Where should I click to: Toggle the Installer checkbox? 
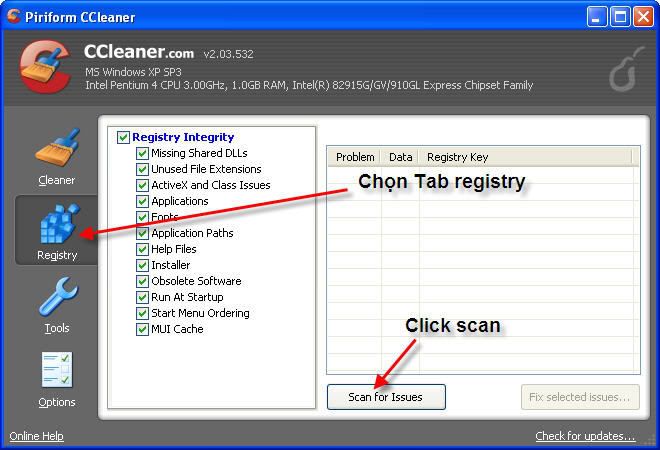142,265
